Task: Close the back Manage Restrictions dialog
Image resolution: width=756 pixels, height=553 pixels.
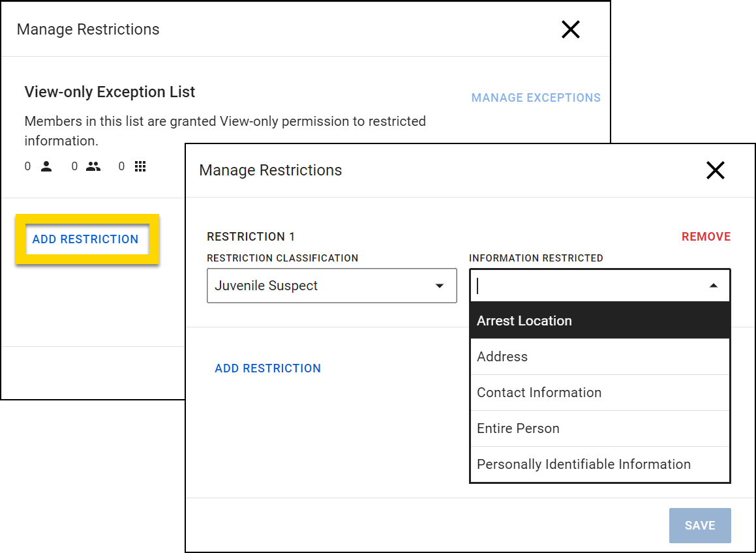Action: pyautogui.click(x=571, y=29)
